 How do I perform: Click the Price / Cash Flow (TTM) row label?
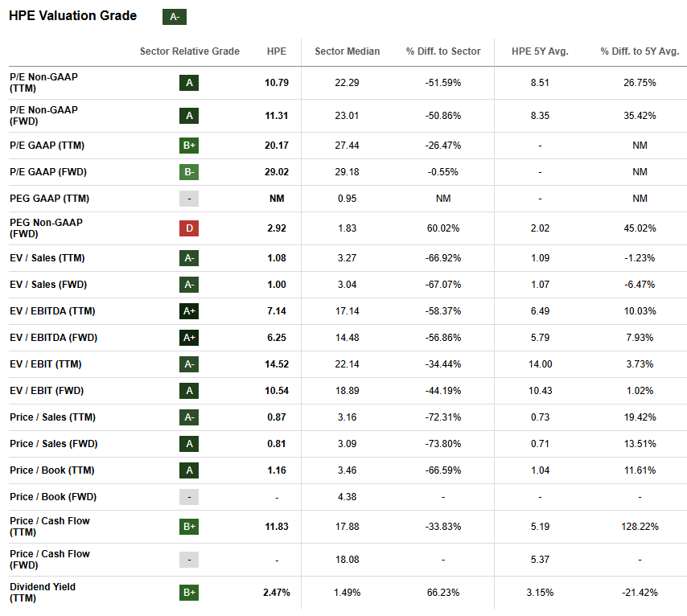50,527
